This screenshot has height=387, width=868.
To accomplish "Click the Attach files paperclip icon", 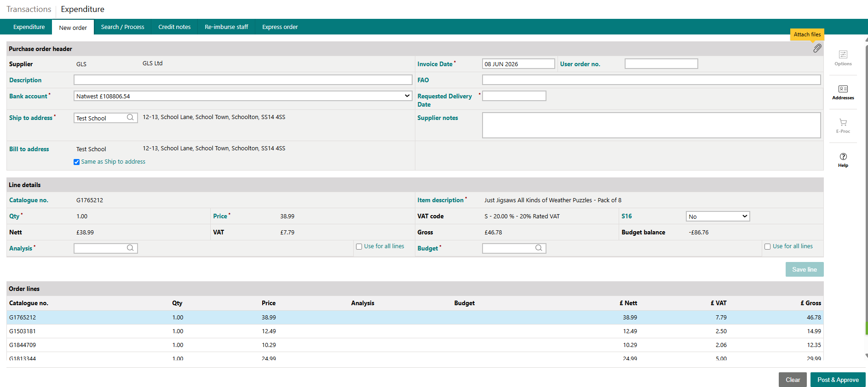I will 817,48.
